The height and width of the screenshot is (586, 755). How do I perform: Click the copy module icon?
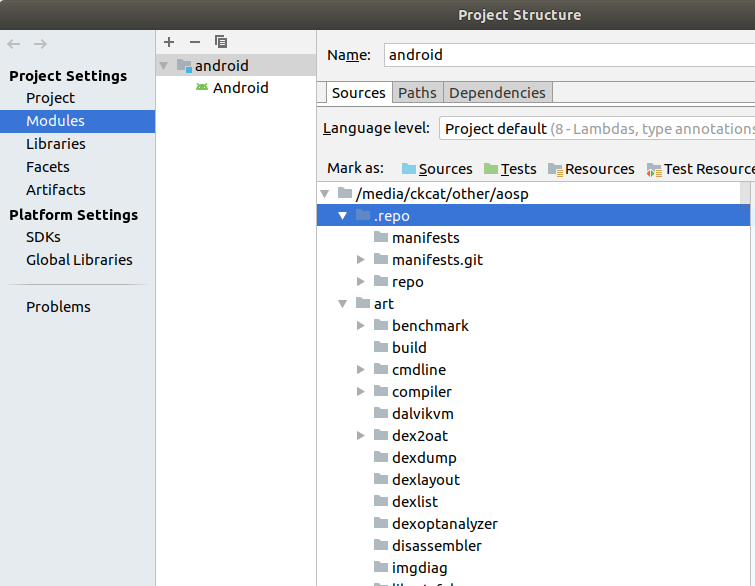pos(221,42)
